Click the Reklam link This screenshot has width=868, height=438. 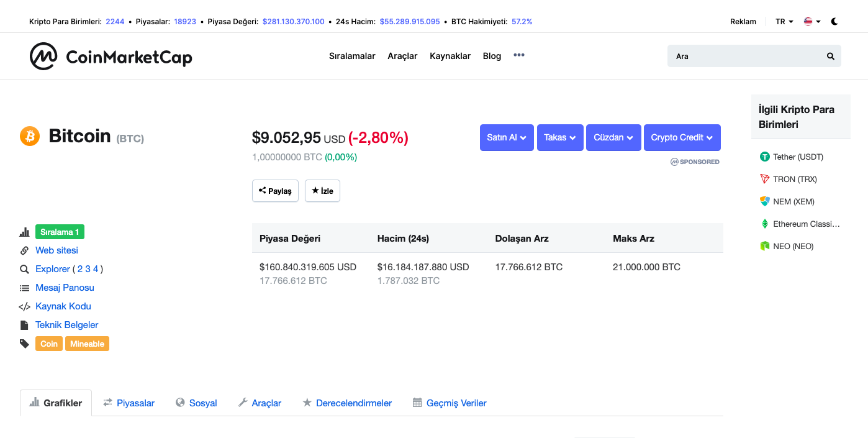(x=743, y=21)
